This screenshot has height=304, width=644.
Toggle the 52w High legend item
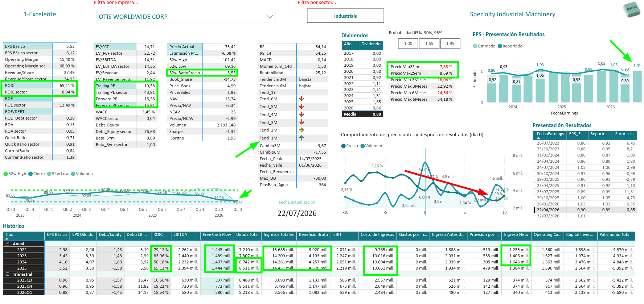15,174
